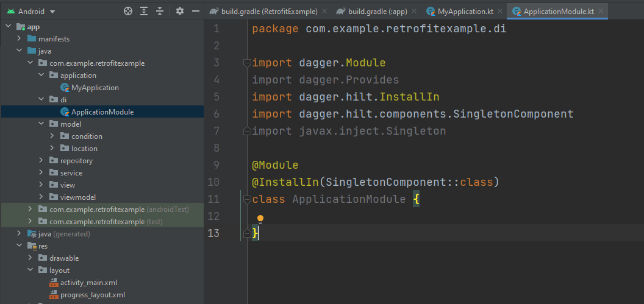The image size is (644, 304).
Task: Fold the ApplicationModule class at line 11
Action: [x=247, y=199]
